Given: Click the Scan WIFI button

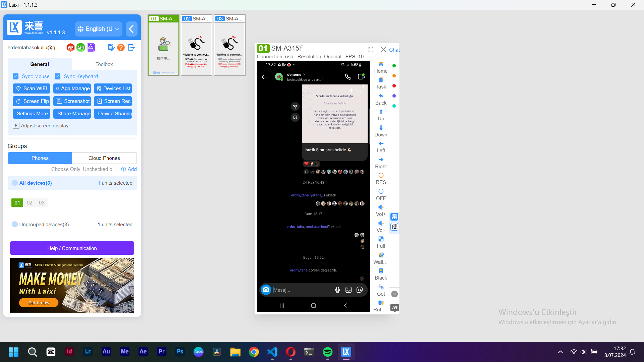Looking at the screenshot, I should 32,88.
